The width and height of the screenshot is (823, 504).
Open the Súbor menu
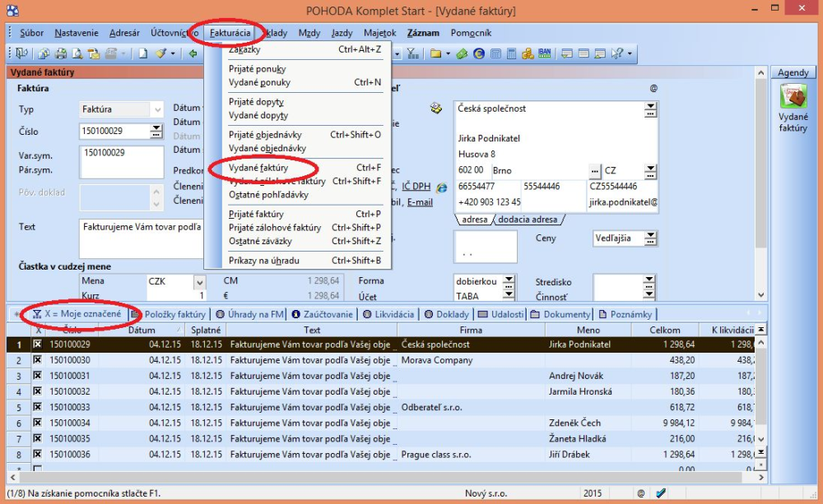click(31, 33)
